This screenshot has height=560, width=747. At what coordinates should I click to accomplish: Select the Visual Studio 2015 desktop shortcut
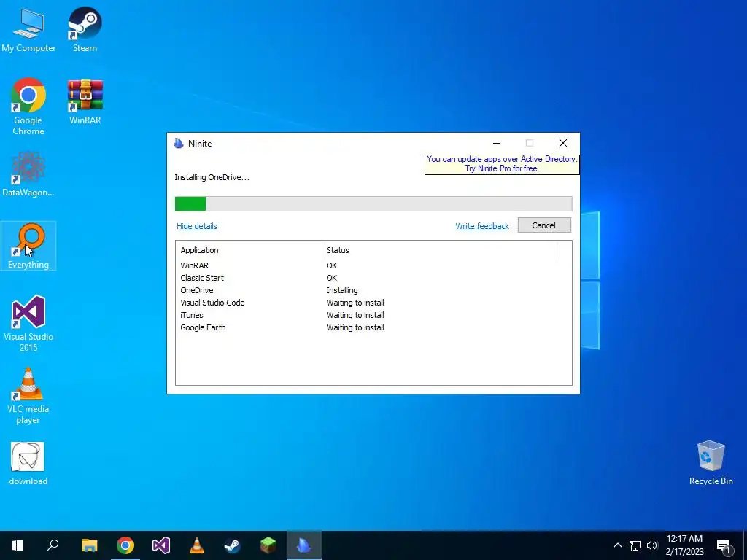pos(28,324)
